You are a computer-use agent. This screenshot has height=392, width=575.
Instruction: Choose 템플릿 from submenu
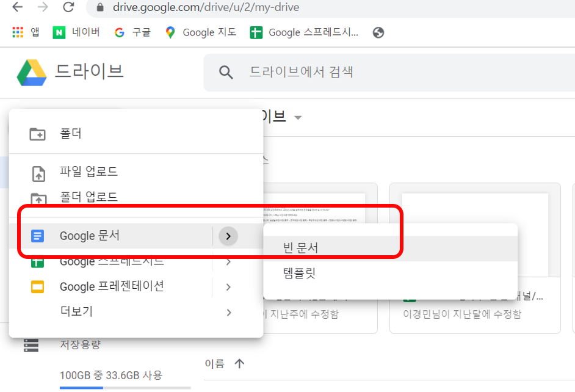390,274
